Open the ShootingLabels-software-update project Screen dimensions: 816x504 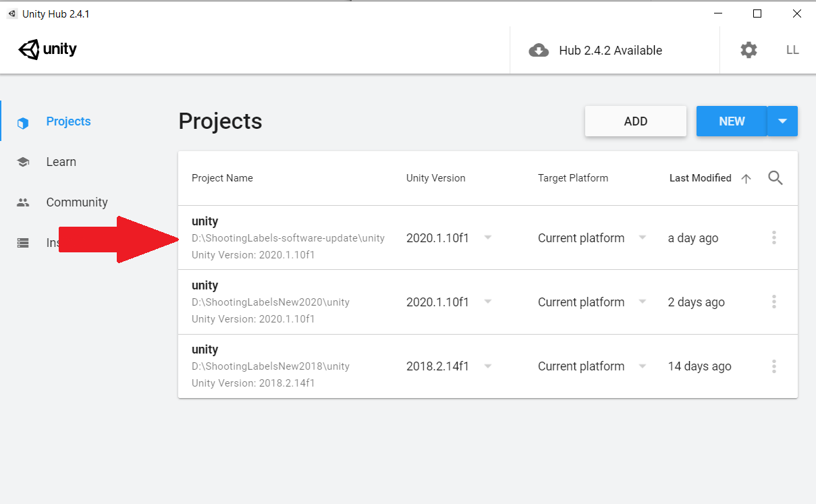[488, 237]
